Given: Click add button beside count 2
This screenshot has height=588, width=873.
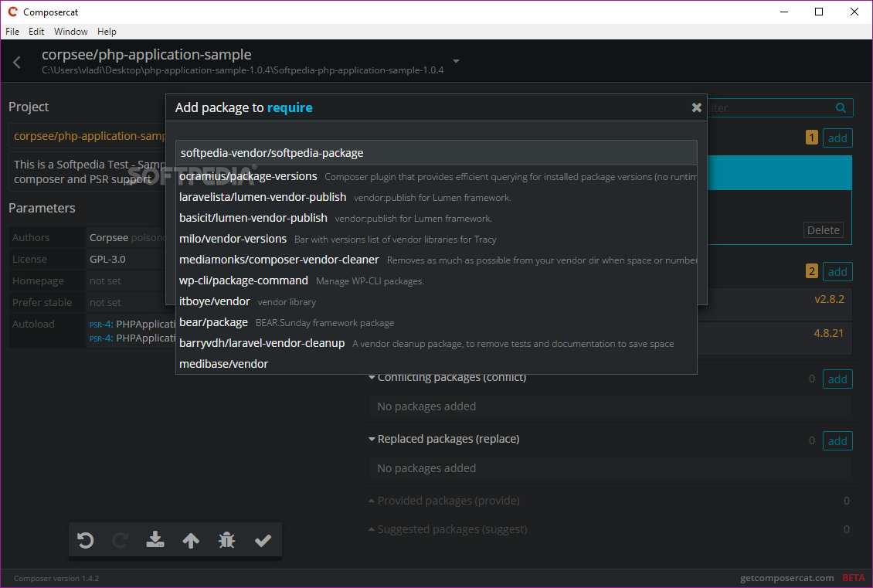Looking at the screenshot, I should [837, 272].
